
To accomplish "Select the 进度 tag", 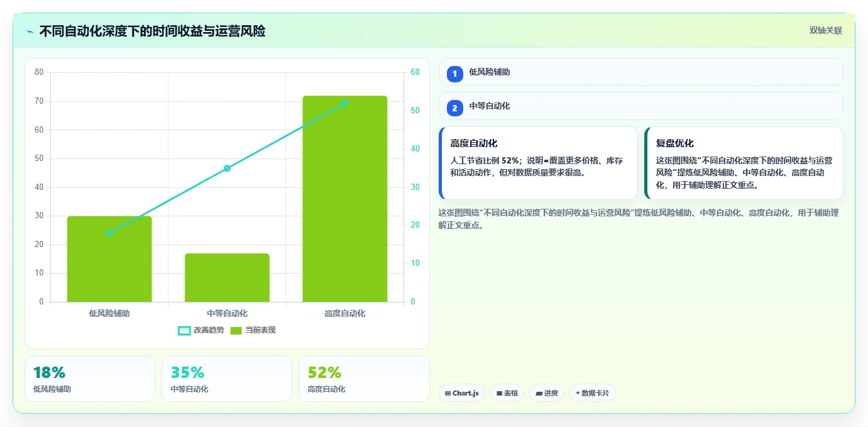I will point(547,393).
